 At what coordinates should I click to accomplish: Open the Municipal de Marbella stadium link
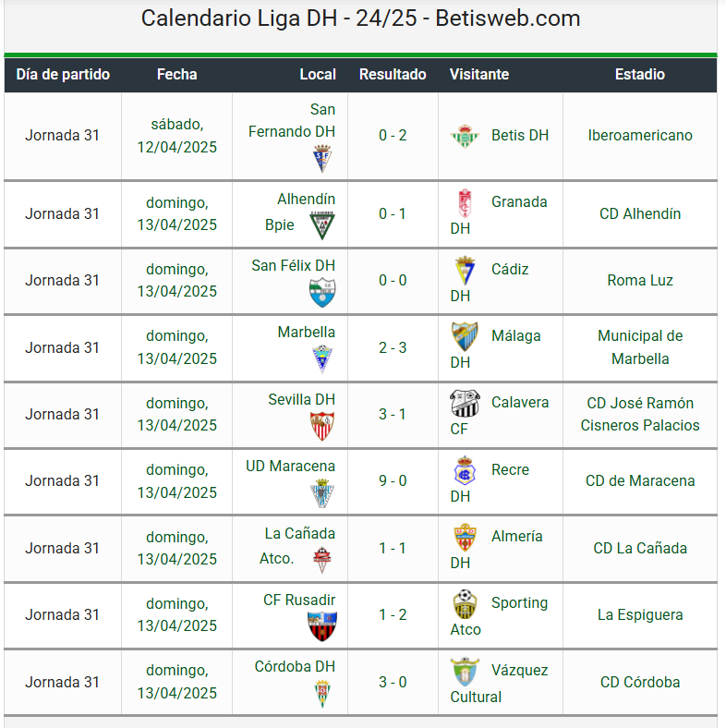tap(640, 347)
